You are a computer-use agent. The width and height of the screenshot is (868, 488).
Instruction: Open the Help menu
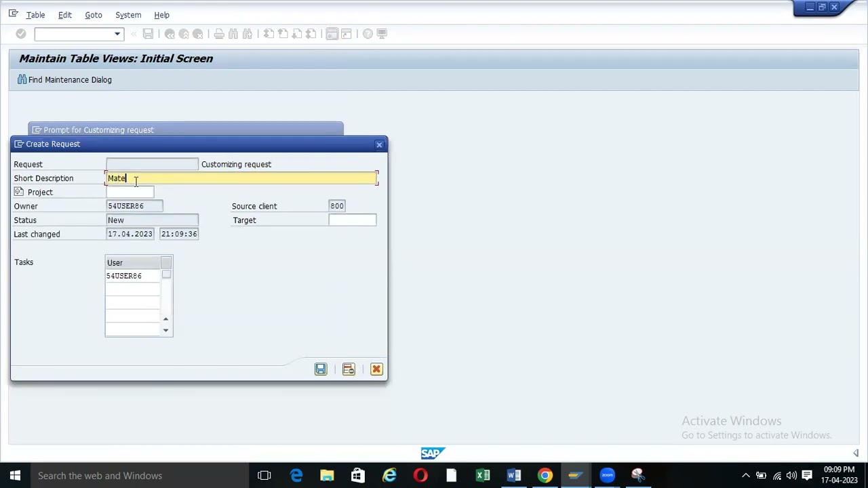161,15
